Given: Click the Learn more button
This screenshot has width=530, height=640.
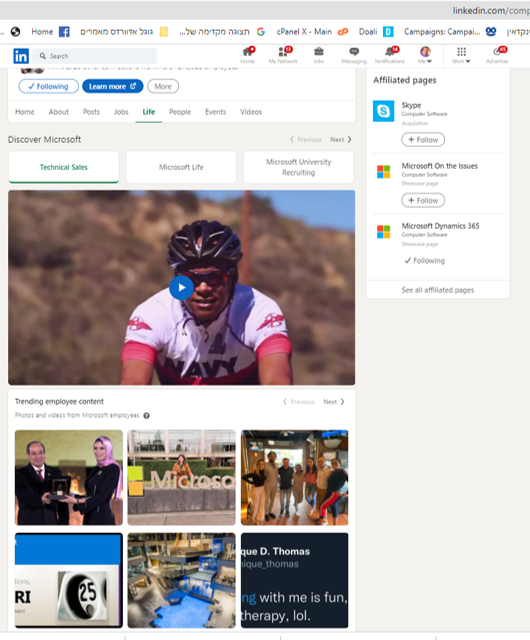Looking at the screenshot, I should [x=112, y=87].
